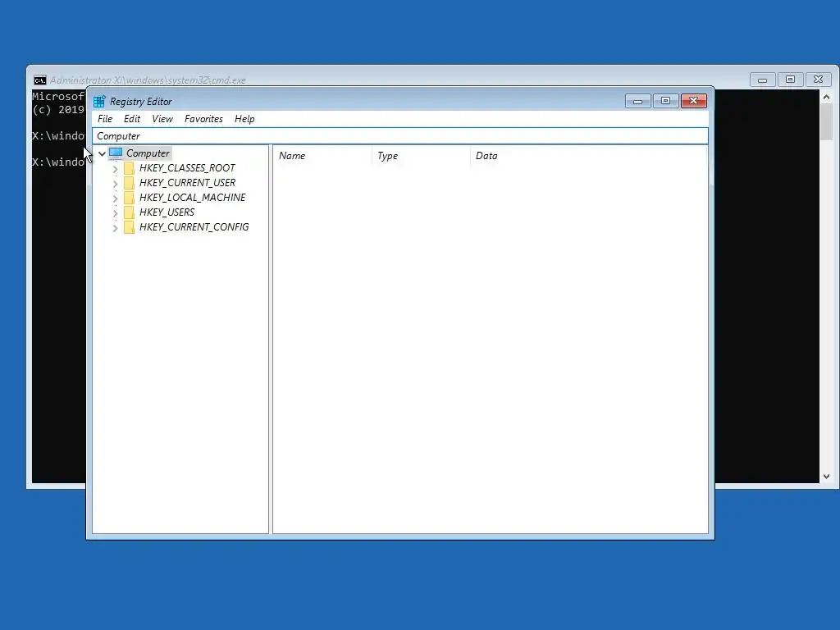Screen dimensions: 840x630
Task: Close the cmd.exe window
Action: point(818,80)
